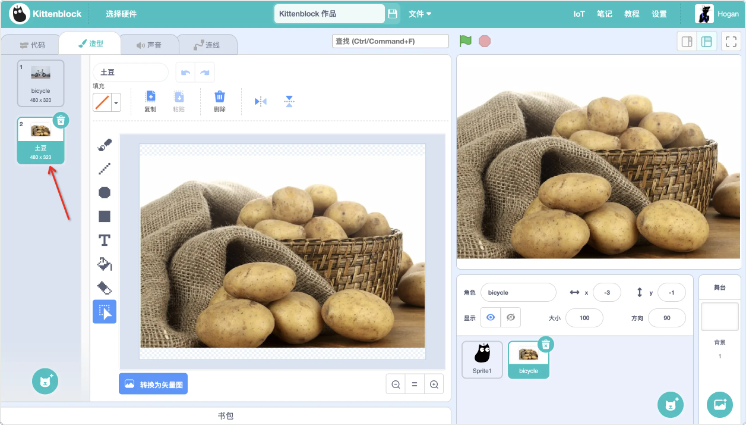Select the Fill bucket tool
The width and height of the screenshot is (746, 425).
point(104,264)
